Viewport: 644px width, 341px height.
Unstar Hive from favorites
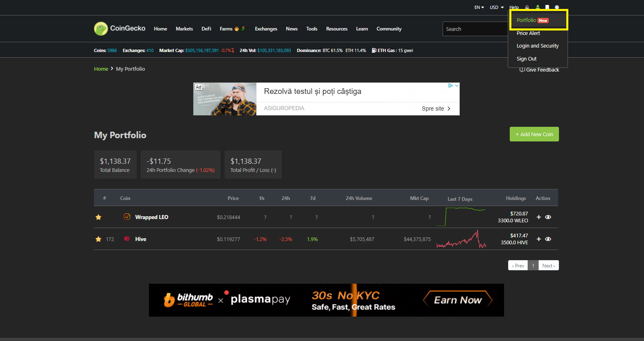tap(98, 239)
